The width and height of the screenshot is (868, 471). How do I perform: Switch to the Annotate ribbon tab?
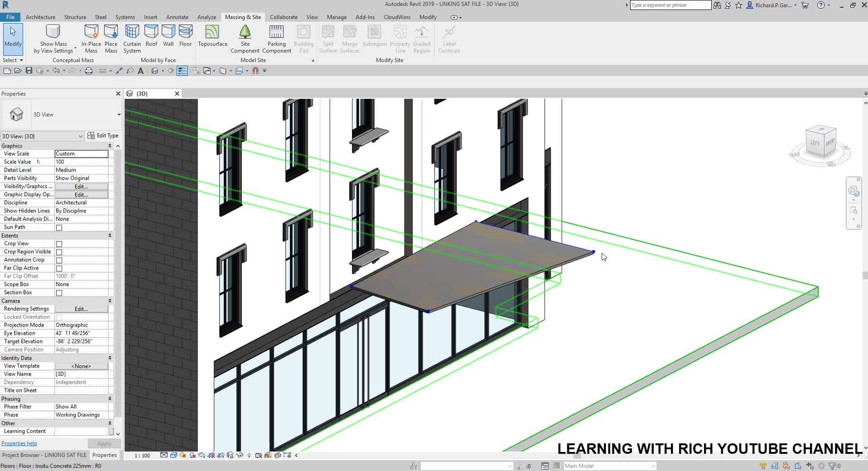click(177, 17)
